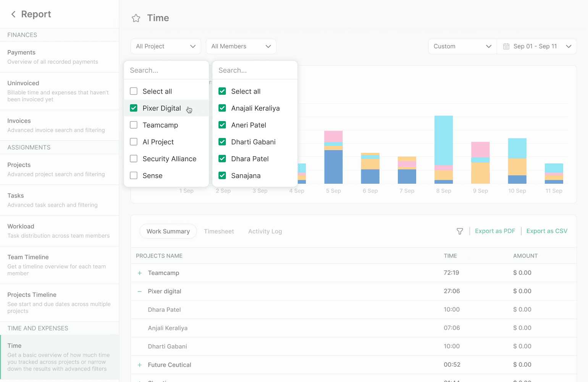The height and width of the screenshot is (382, 588).
Task: Click the tall cyan bar for 8 Sep
Action: pos(444,139)
